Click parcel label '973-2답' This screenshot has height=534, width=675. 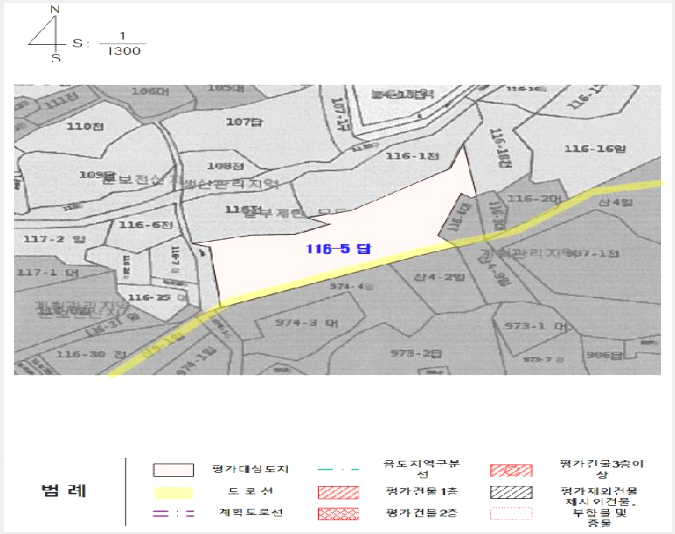416,354
